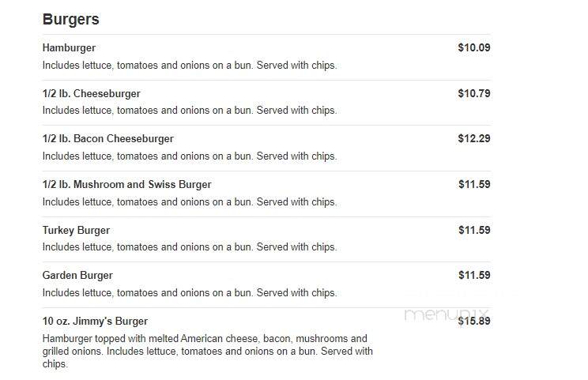
Task: Click the $15.89 Jimmy's Burger price
Action: point(474,321)
